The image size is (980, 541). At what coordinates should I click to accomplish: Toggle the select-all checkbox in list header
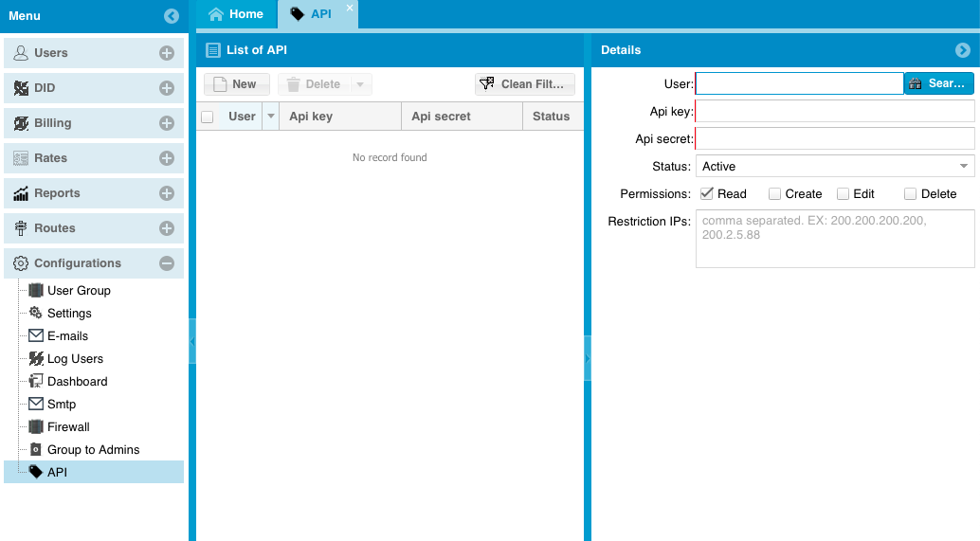click(x=208, y=117)
